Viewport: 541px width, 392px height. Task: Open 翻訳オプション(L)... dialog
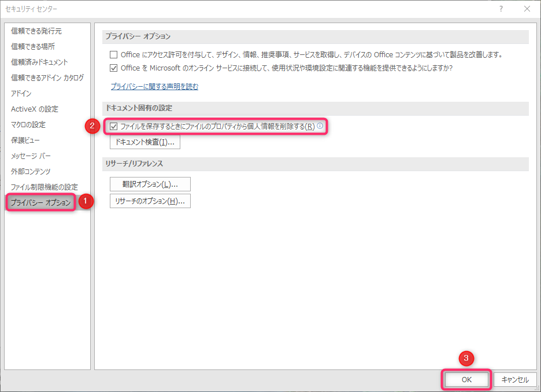pos(150,184)
